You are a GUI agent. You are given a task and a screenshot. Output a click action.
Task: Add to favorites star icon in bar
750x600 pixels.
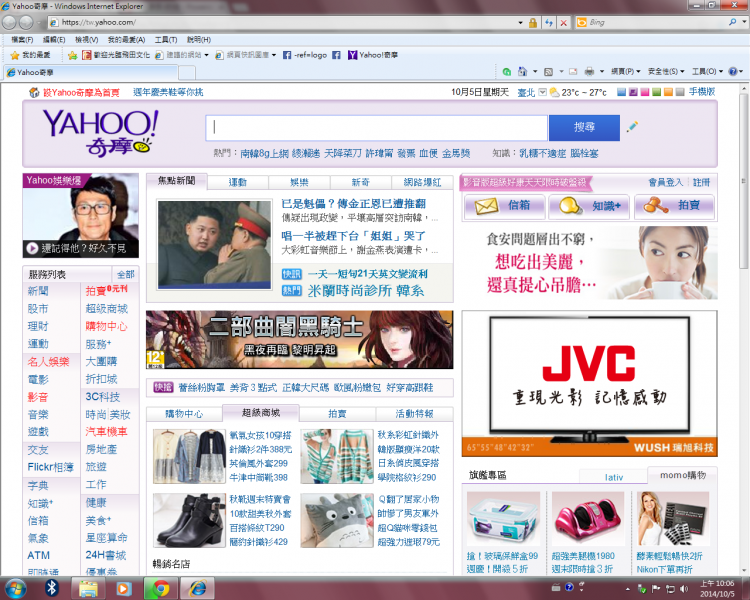70,55
